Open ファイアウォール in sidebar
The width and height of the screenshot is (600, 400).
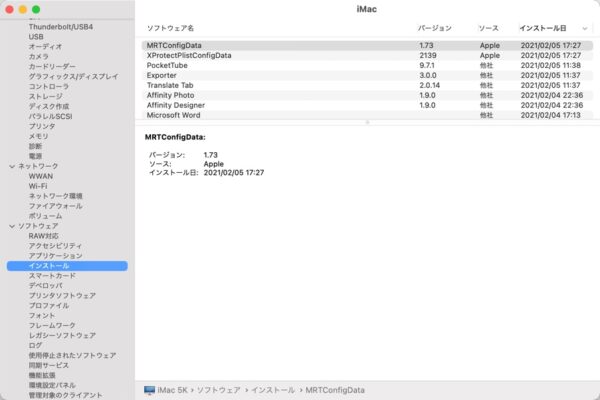55,206
